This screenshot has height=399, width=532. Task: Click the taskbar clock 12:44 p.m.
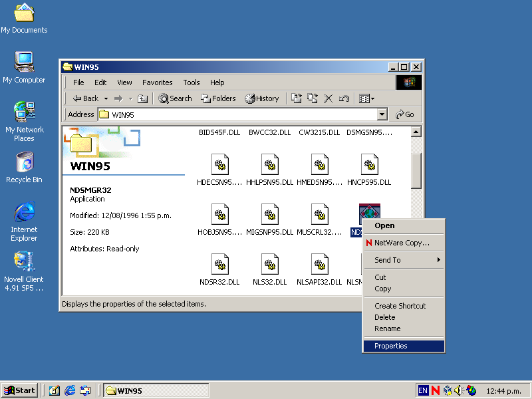click(x=503, y=391)
